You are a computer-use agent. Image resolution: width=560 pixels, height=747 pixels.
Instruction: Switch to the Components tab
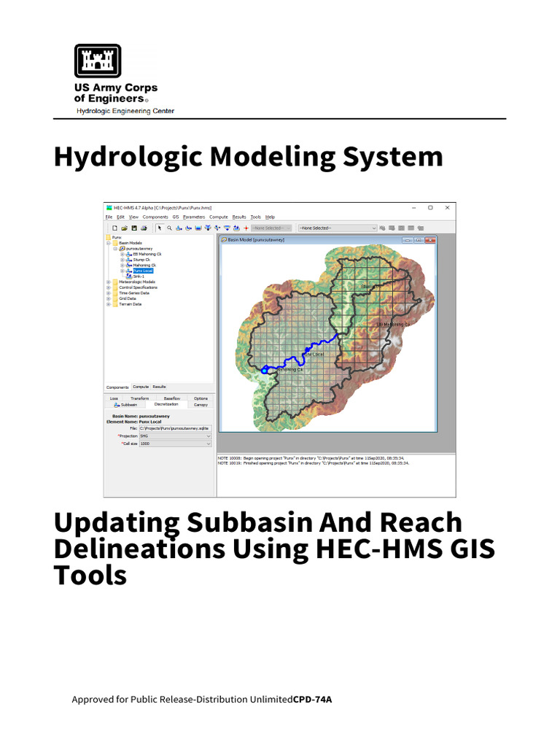tap(117, 387)
